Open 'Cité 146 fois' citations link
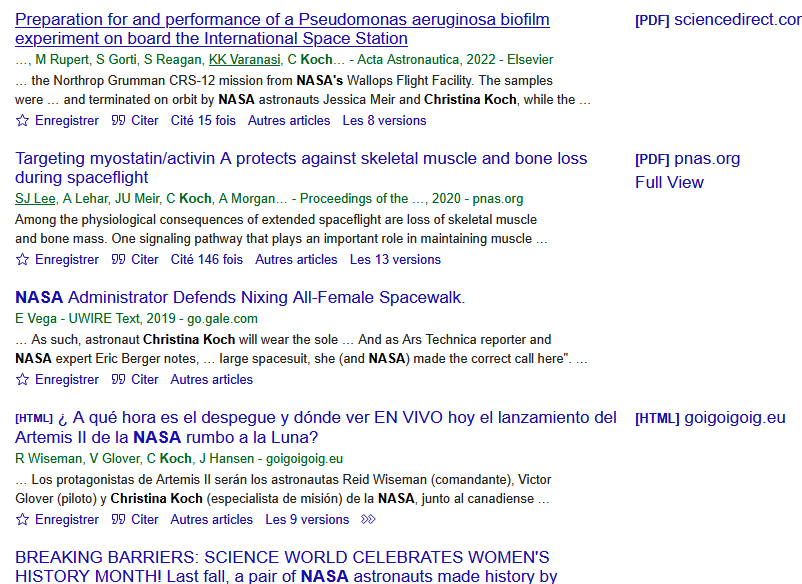The image size is (802, 584). click(207, 260)
